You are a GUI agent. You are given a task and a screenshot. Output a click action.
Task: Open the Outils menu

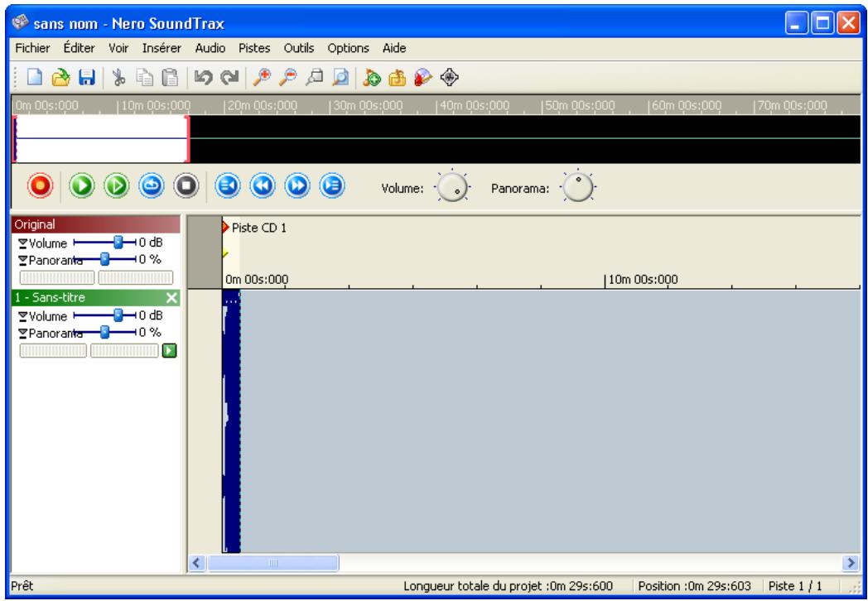299,48
